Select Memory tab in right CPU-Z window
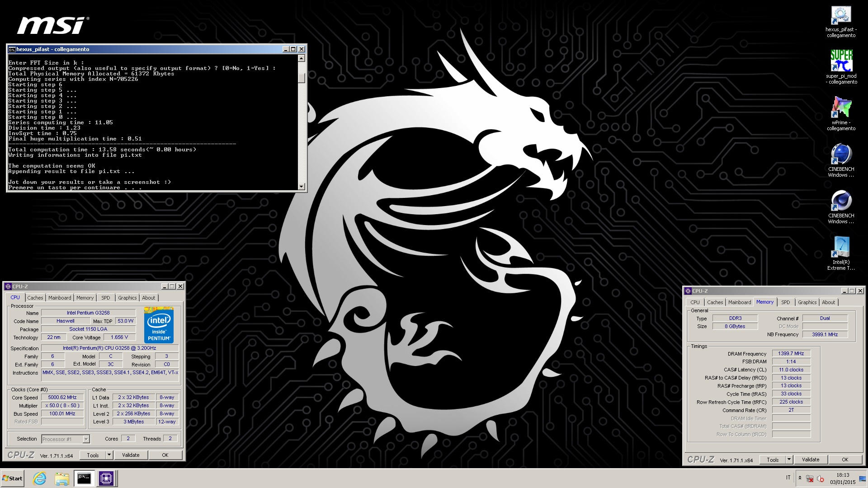Image resolution: width=868 pixels, height=488 pixels. (x=765, y=302)
